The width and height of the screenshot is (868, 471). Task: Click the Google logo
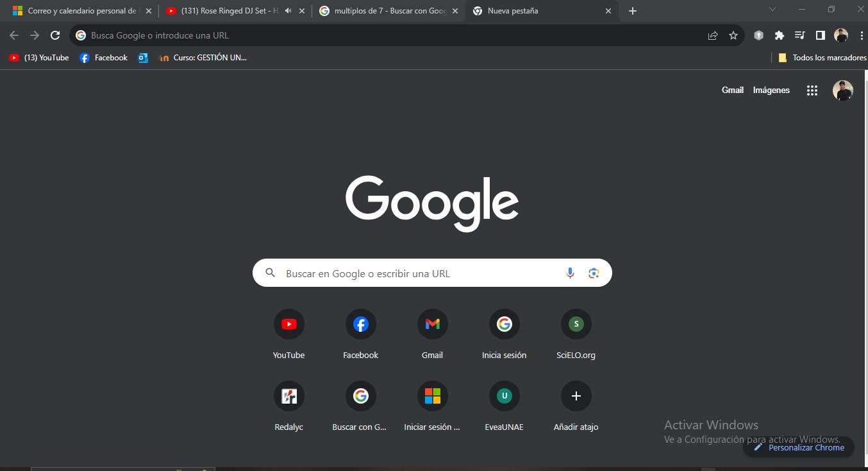[432, 203]
